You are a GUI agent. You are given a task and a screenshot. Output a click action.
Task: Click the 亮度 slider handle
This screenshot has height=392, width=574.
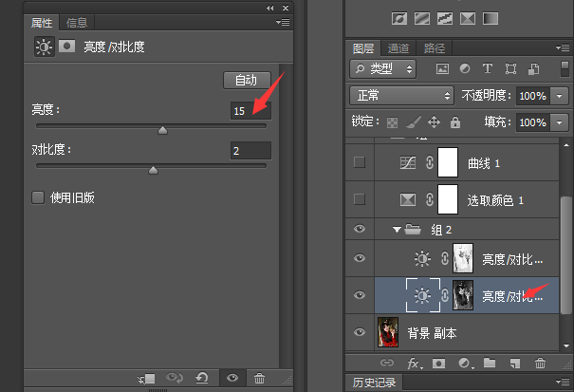coord(162,130)
